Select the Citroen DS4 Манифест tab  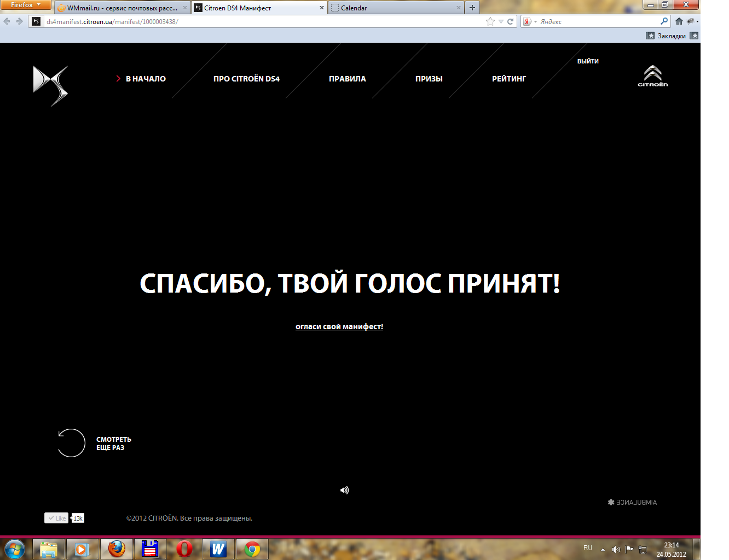click(259, 8)
